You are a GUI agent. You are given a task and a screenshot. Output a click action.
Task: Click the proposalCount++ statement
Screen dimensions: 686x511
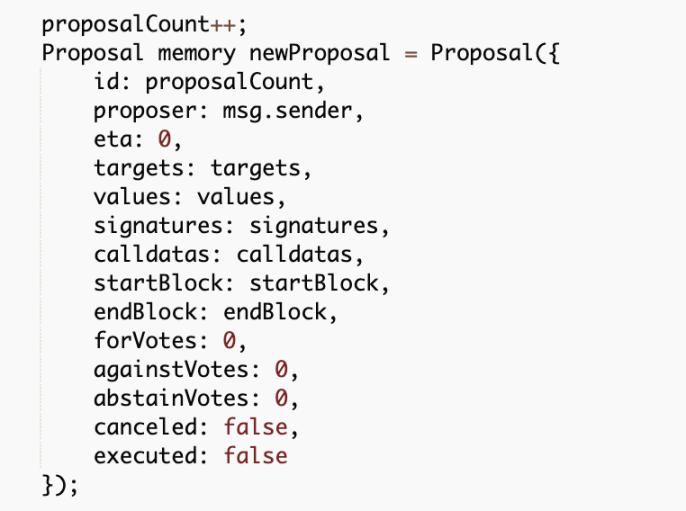pyautogui.click(x=144, y=25)
